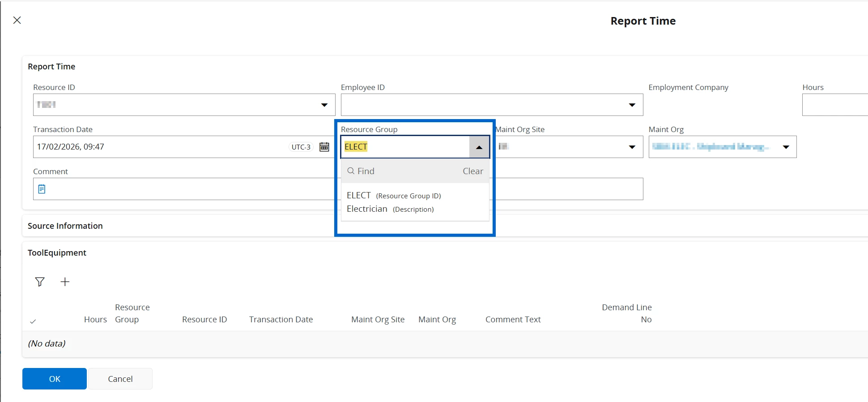This screenshot has height=402, width=868.
Task: Click the Comment note icon
Action: (42, 189)
